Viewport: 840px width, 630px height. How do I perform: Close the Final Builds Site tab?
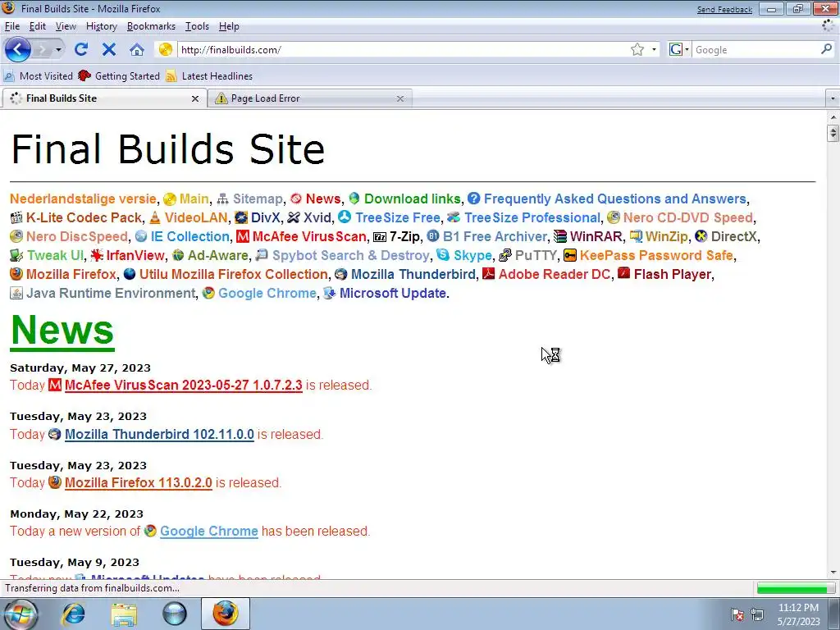[x=195, y=98]
